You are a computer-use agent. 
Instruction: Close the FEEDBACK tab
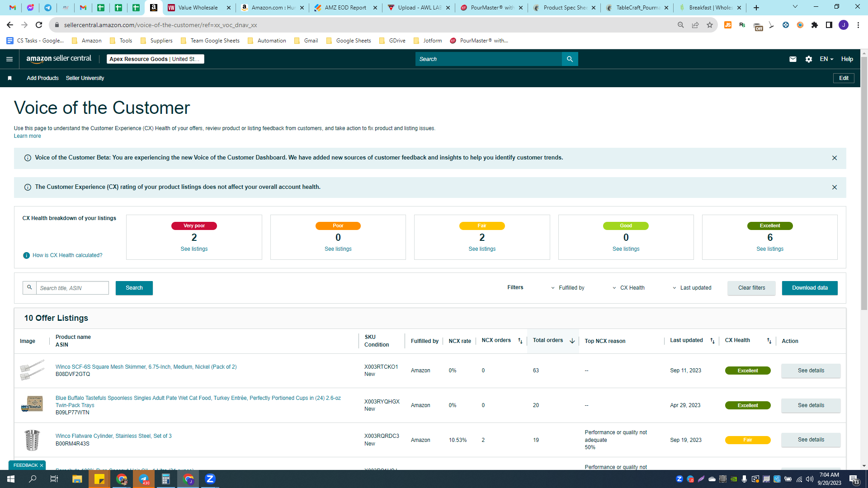[42, 466]
